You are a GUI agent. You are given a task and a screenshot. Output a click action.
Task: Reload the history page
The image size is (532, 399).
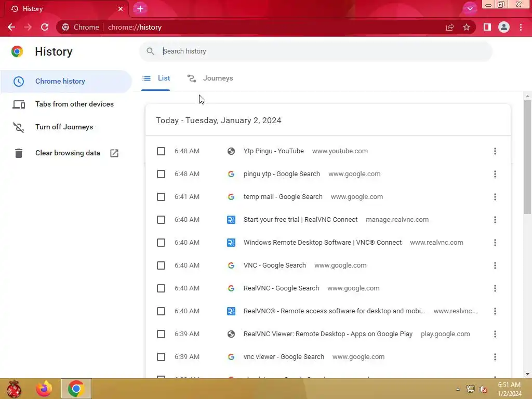point(45,27)
